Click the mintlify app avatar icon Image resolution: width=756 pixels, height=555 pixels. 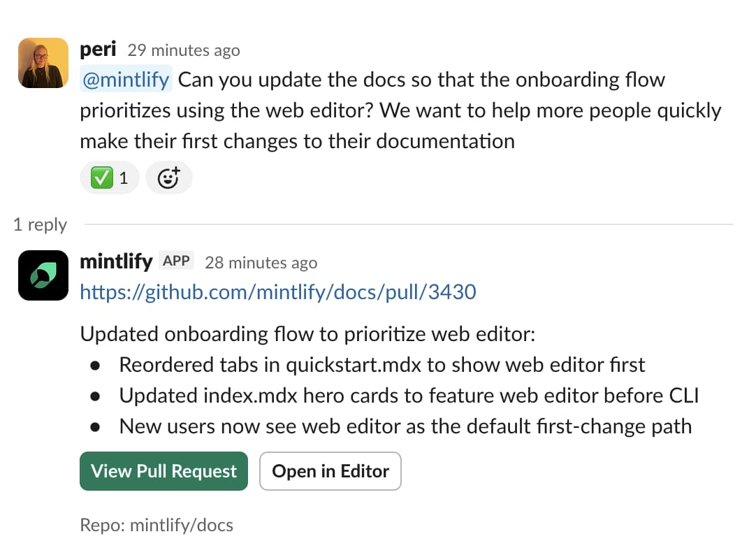(x=43, y=275)
